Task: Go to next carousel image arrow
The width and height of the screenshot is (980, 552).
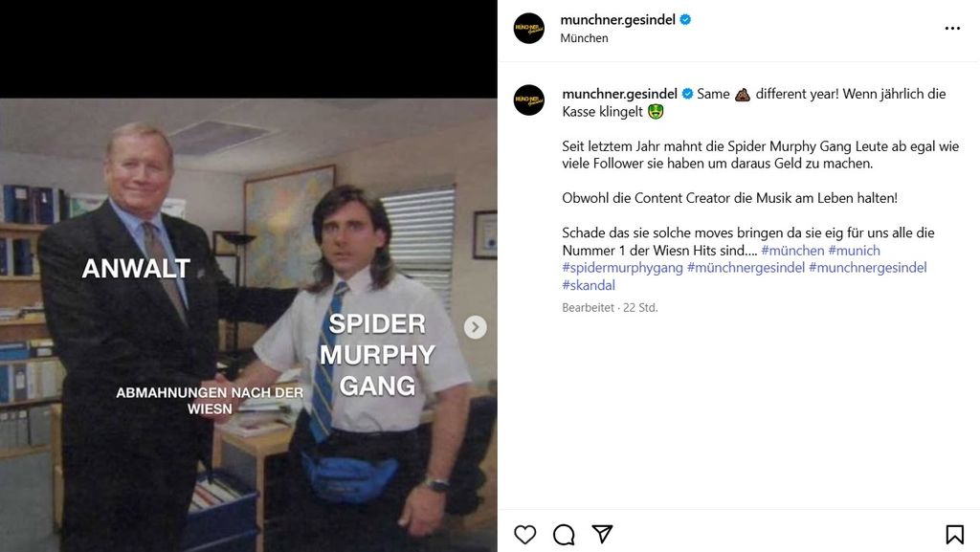Action: (475, 327)
